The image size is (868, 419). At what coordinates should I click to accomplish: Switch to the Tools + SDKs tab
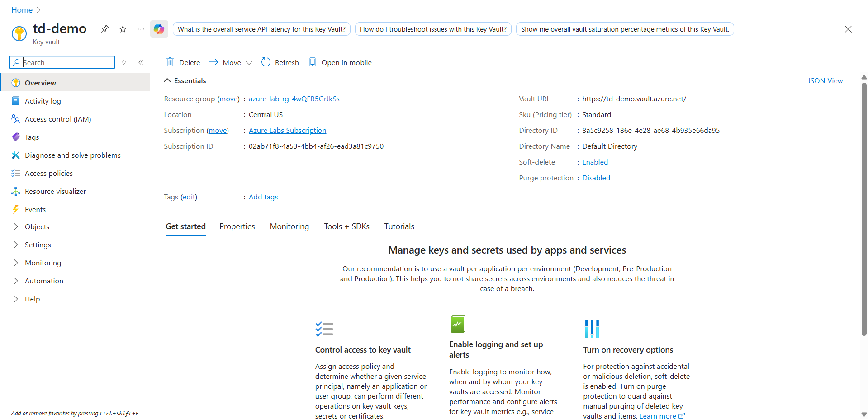pos(346,226)
